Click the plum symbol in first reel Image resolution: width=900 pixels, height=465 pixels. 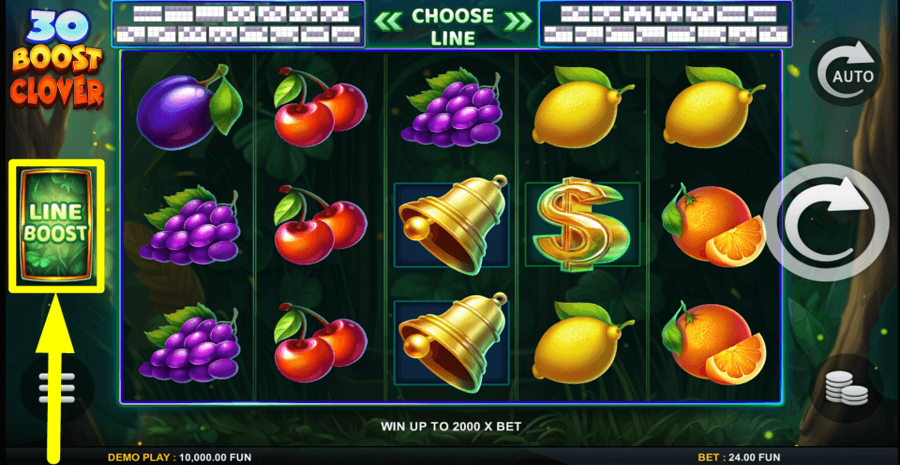pyautogui.click(x=189, y=107)
